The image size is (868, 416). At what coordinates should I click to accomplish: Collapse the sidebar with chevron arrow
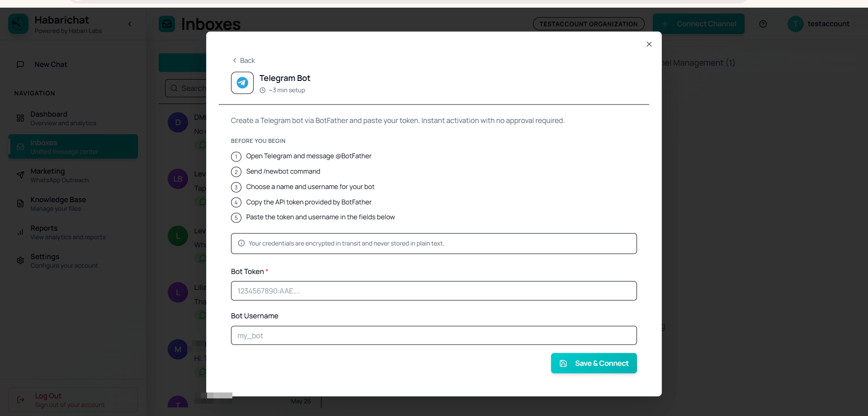click(130, 24)
